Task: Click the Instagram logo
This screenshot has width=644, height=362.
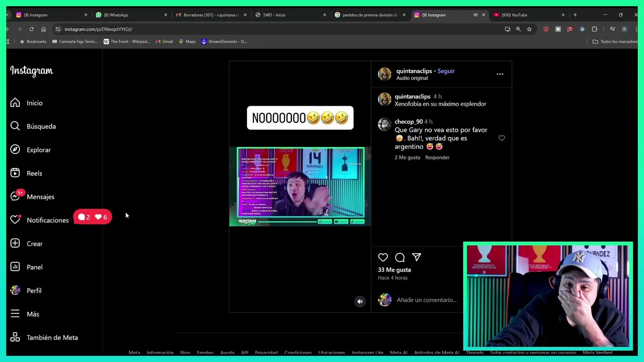Action: pos(32,71)
